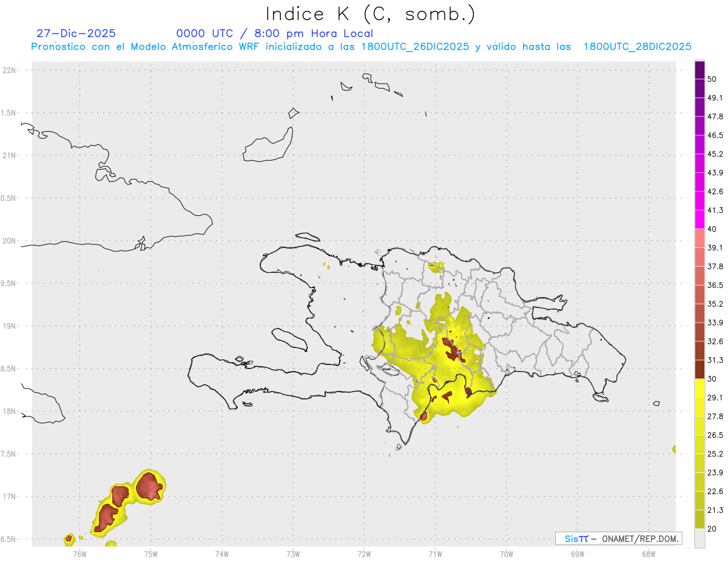Click the colorbar value 30
728x562 pixels.
coord(712,379)
